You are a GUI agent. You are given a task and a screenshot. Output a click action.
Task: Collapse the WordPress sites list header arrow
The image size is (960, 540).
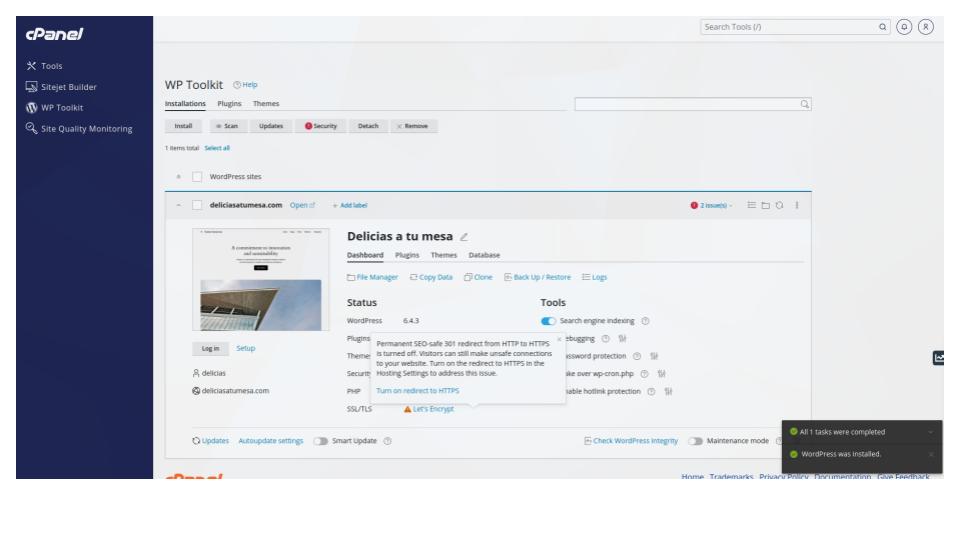(x=178, y=177)
